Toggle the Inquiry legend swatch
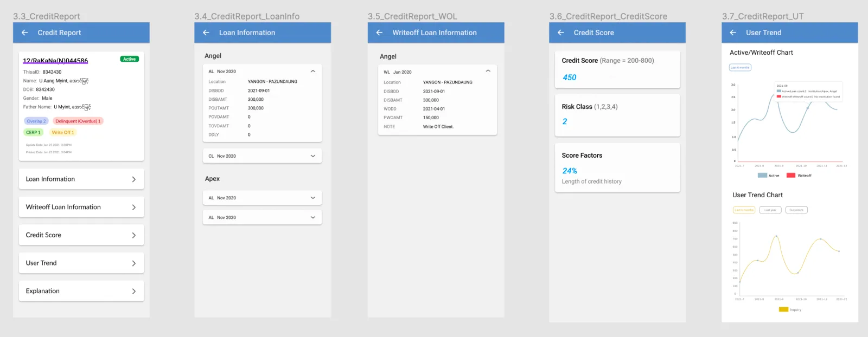Viewport: 868px width, 337px height. (783, 310)
